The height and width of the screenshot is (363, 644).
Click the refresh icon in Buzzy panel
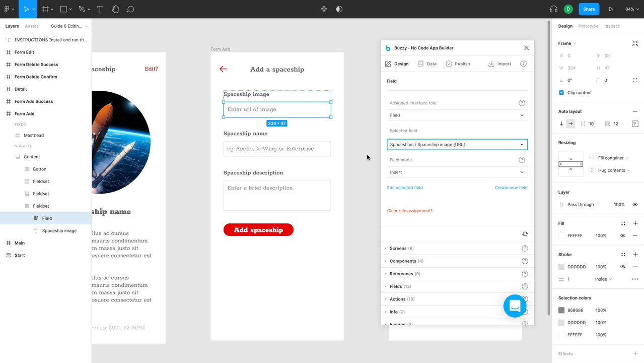click(525, 234)
